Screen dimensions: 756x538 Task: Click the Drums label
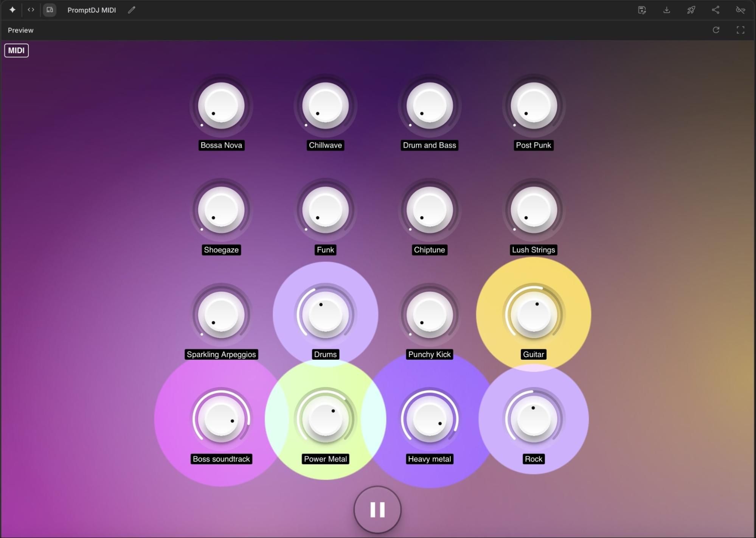pos(325,355)
